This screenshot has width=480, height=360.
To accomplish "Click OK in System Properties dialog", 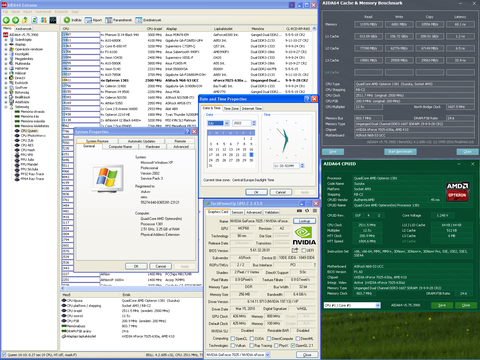I will [x=136, y=266].
